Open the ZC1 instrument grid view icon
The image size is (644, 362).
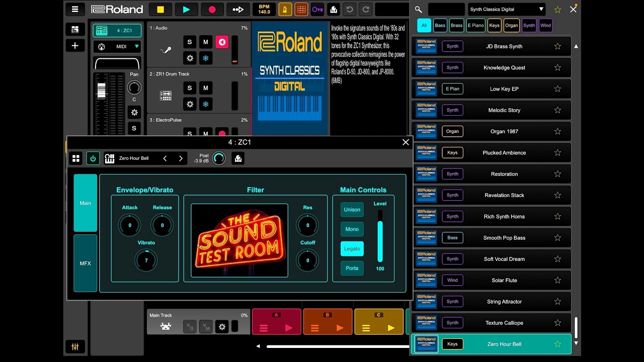click(76, 158)
